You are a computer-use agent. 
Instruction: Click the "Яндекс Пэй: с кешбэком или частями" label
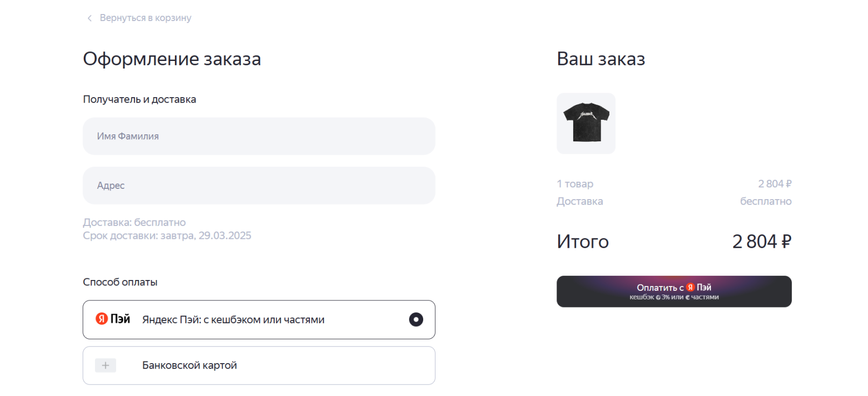tap(233, 320)
